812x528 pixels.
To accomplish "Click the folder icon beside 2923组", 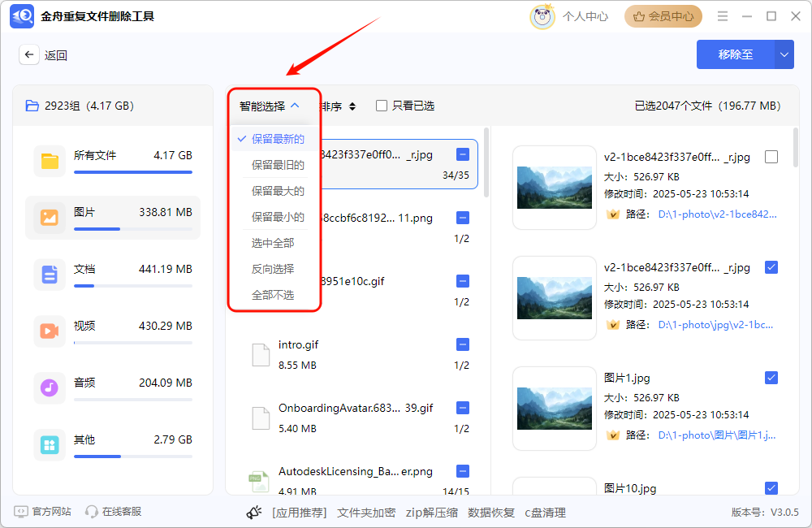I will 32,106.
